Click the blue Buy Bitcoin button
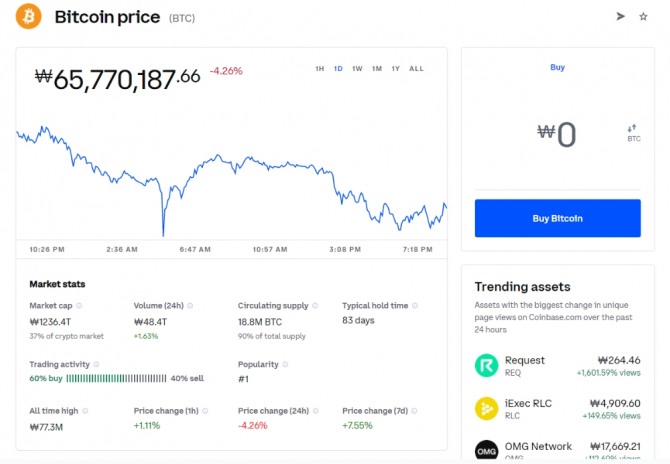670x464 pixels. (x=557, y=218)
